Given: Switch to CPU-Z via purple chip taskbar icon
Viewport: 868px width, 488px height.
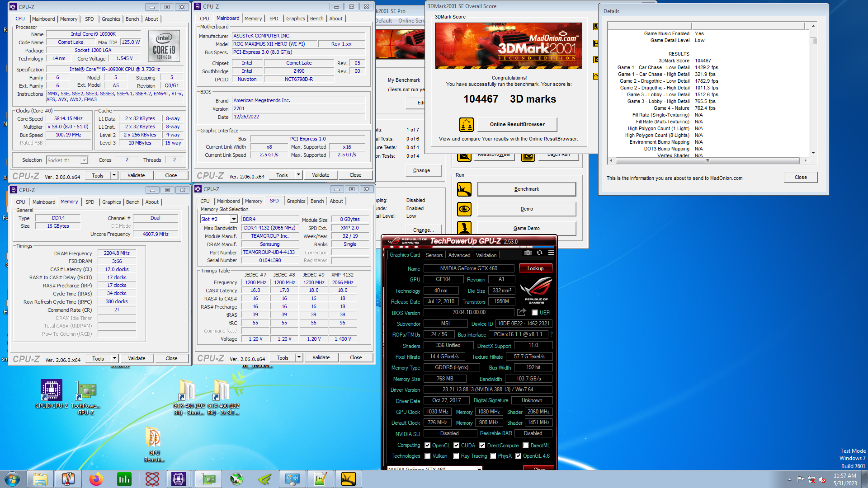Looking at the screenshot, I should [178, 479].
